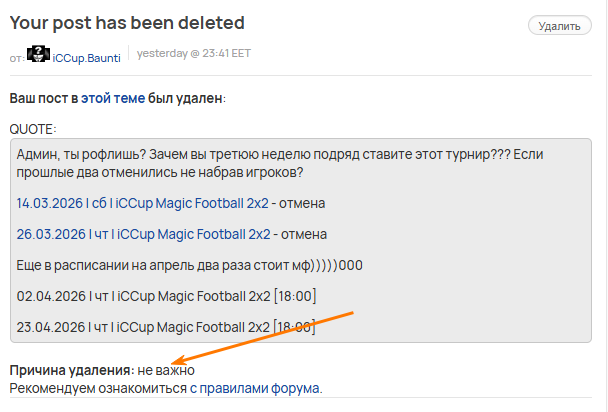Click the 'от:' sender label
This screenshot has width=608, height=412.
click(x=16, y=58)
